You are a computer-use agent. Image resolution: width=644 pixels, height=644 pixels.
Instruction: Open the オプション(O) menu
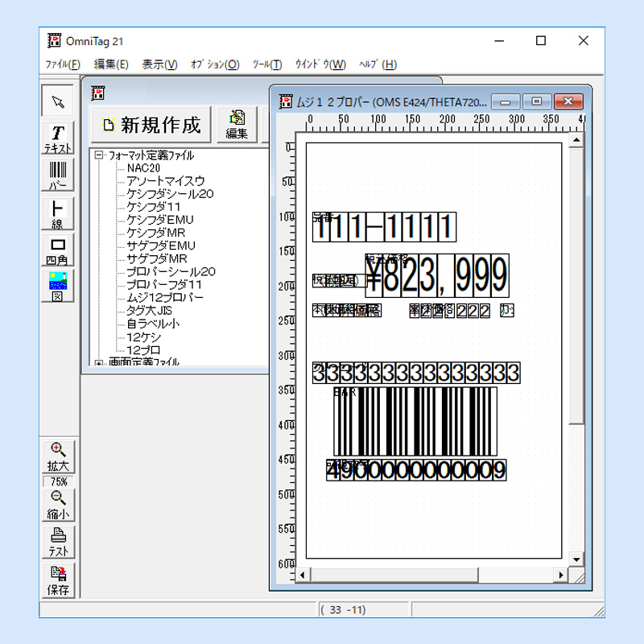click(x=215, y=64)
